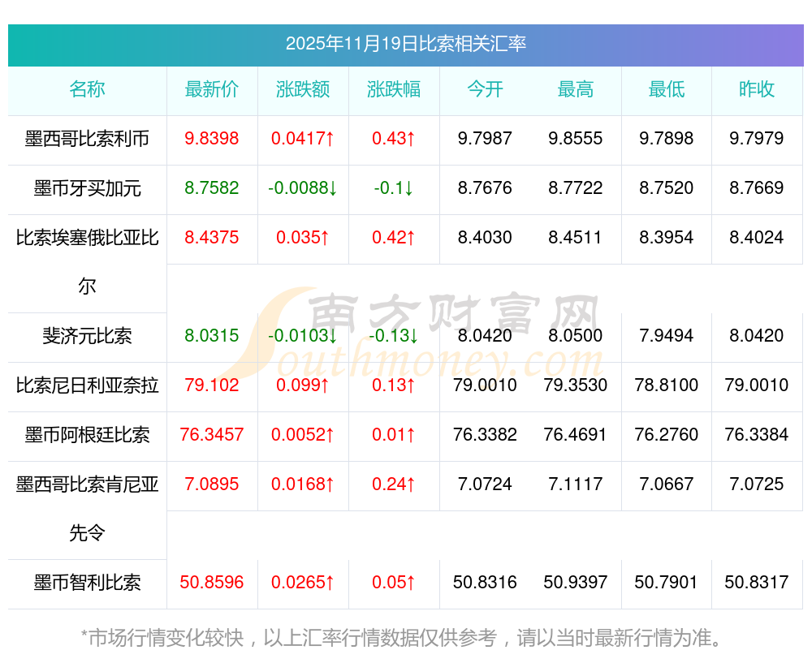This screenshot has width=812, height=663.
Task: Click low value 8.3954
Action: pos(667,238)
